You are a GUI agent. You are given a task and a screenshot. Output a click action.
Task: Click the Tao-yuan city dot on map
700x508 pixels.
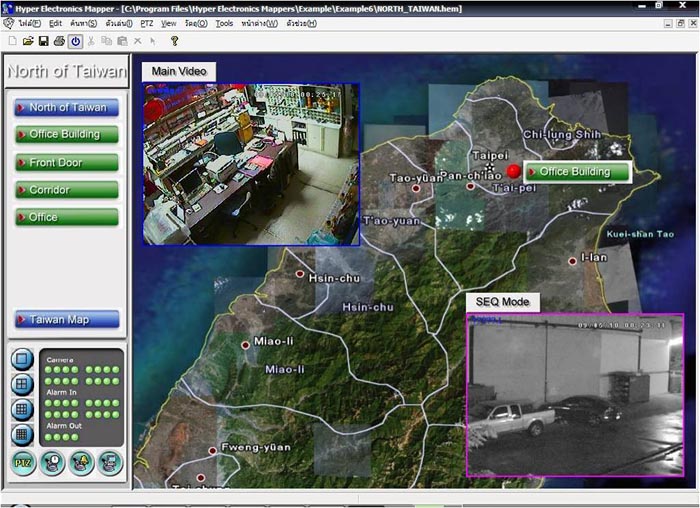(416, 188)
